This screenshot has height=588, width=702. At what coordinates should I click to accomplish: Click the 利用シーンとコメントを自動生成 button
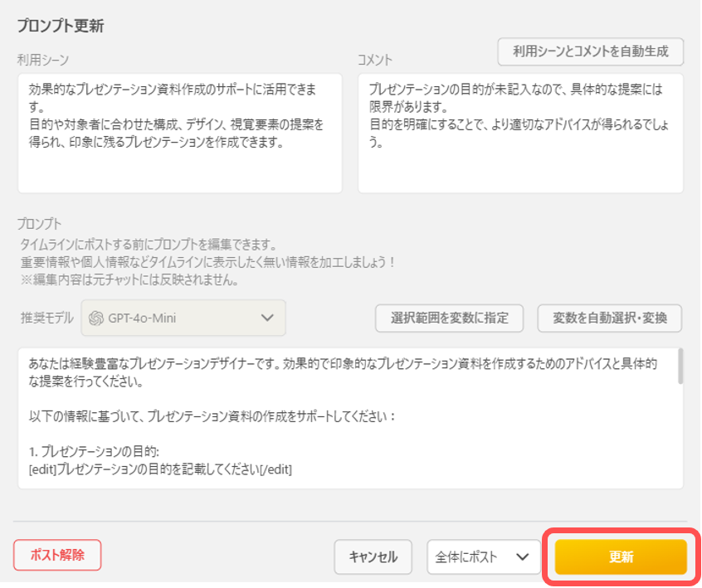pyautogui.click(x=591, y=51)
